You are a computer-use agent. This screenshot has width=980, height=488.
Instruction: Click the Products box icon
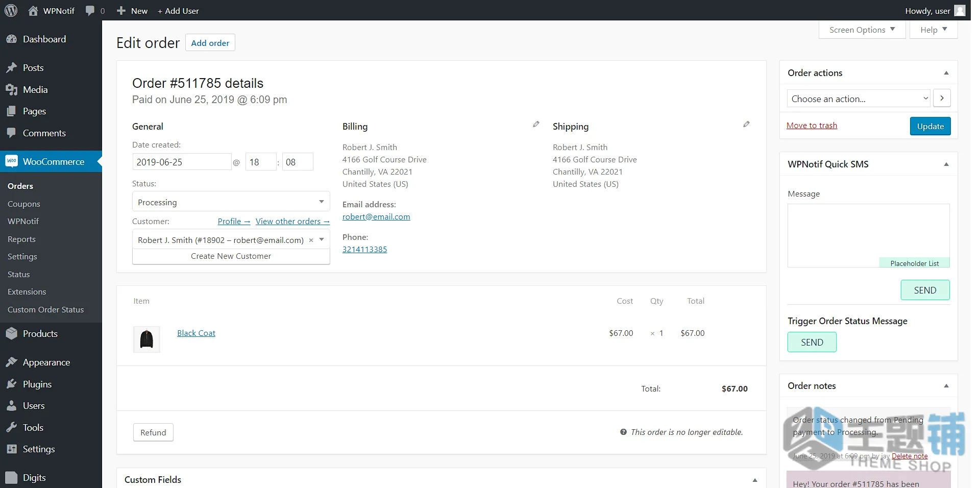[x=11, y=334]
